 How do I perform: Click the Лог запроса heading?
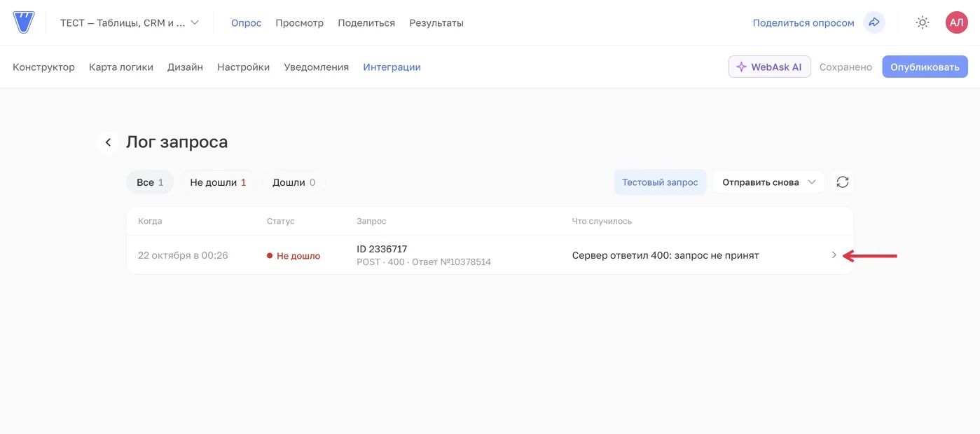[x=177, y=142]
